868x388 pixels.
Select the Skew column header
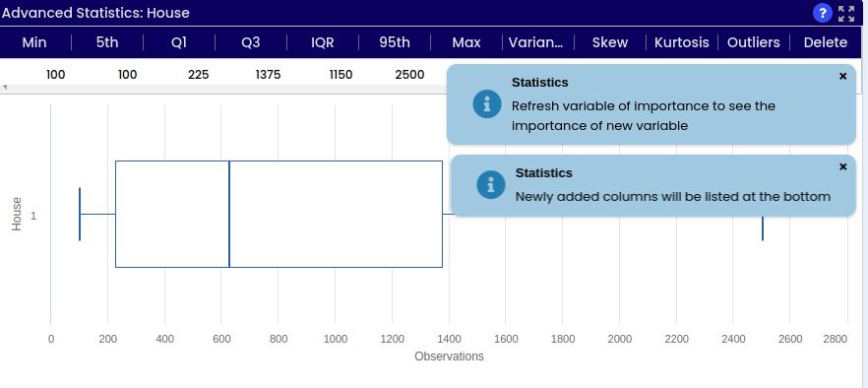coord(610,42)
